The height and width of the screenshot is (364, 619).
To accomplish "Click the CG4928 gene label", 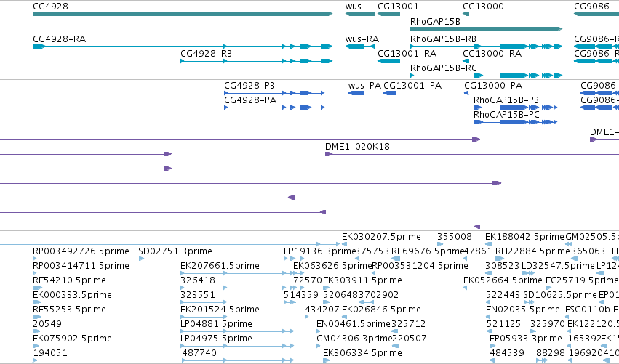I will (50, 7).
